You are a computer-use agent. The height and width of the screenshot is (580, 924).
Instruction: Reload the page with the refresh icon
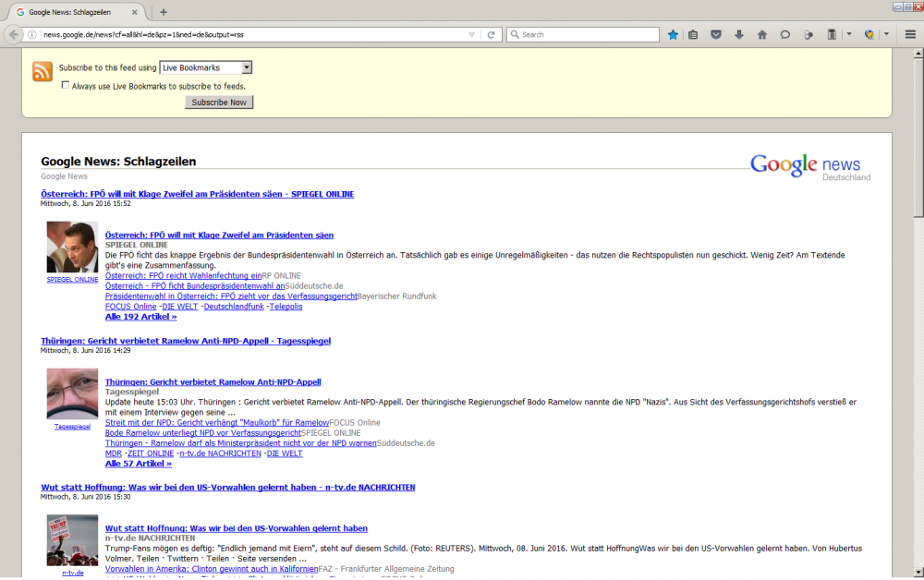pos(491,35)
